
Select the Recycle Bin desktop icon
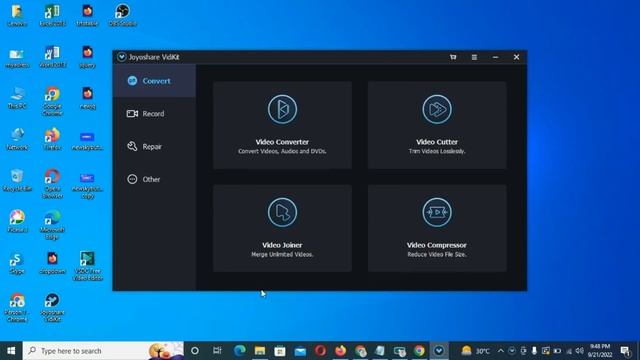coord(17,180)
